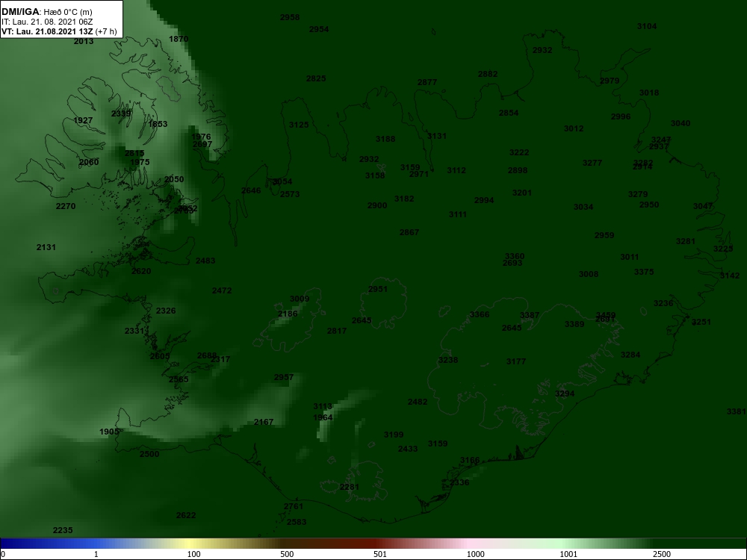Viewport: 747px width, 560px height.
Task: Select the 3111 value
Action: point(458,215)
